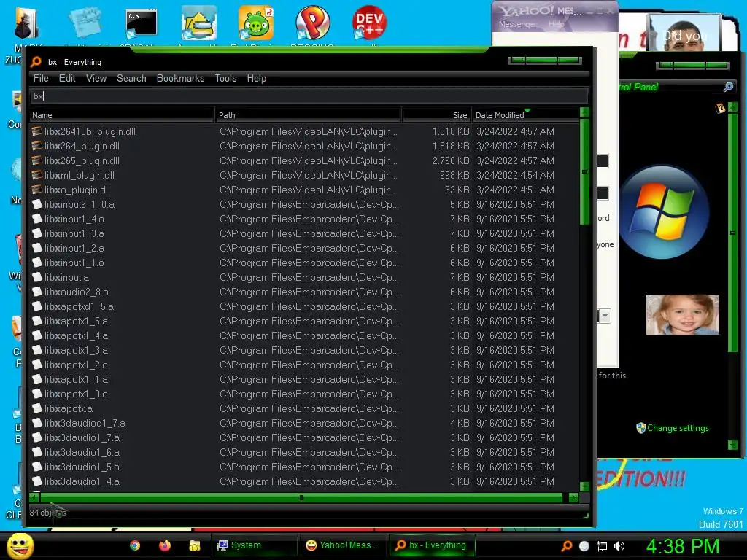Sort results by the Path column
747x560 pixels.
[309, 115]
